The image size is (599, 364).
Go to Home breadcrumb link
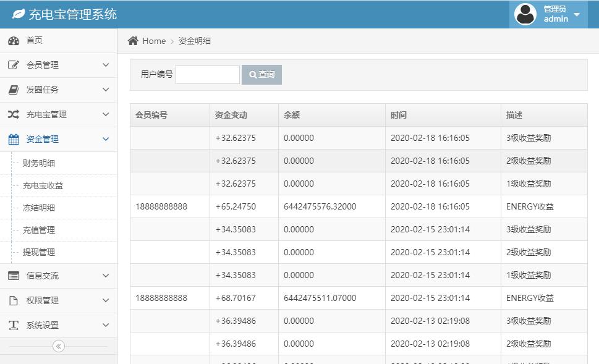[x=154, y=41]
